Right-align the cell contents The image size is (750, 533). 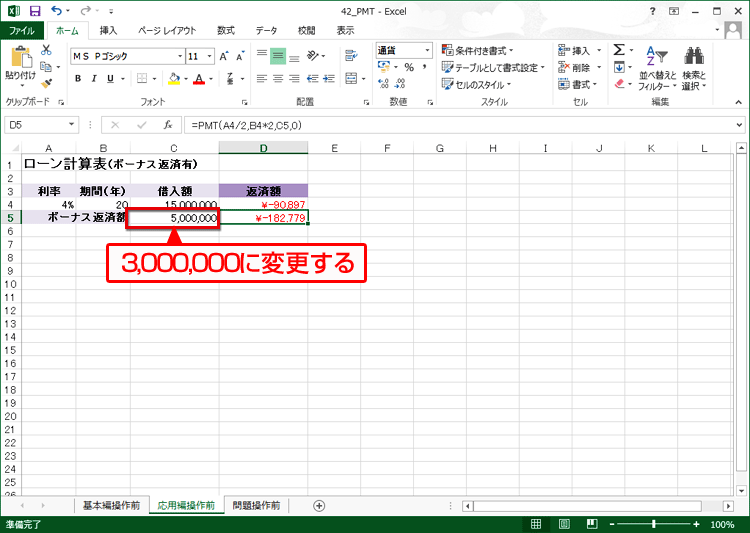[294, 78]
